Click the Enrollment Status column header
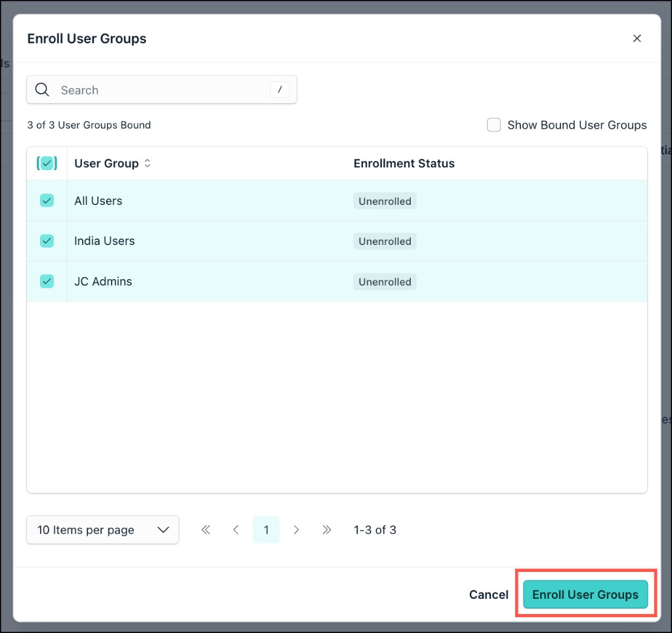This screenshot has height=633, width=672. [404, 164]
